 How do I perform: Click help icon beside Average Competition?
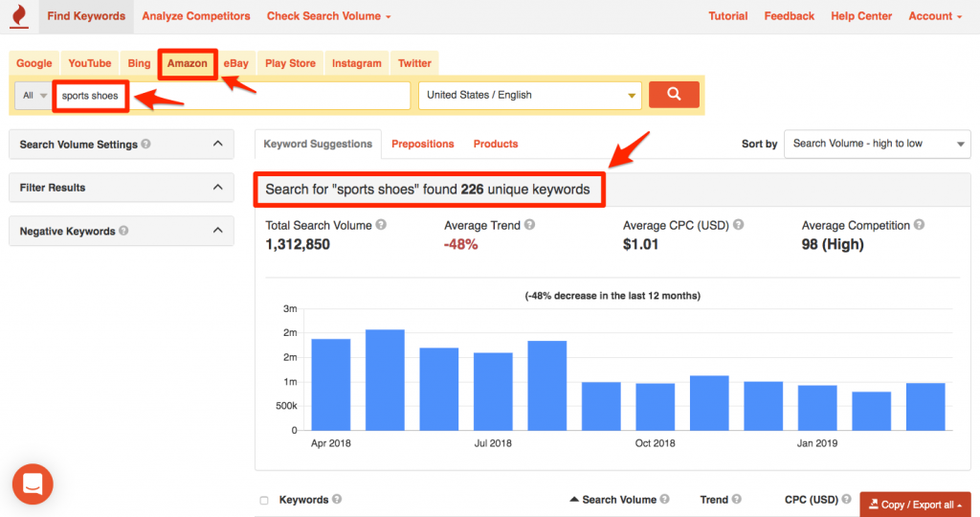coord(919,224)
